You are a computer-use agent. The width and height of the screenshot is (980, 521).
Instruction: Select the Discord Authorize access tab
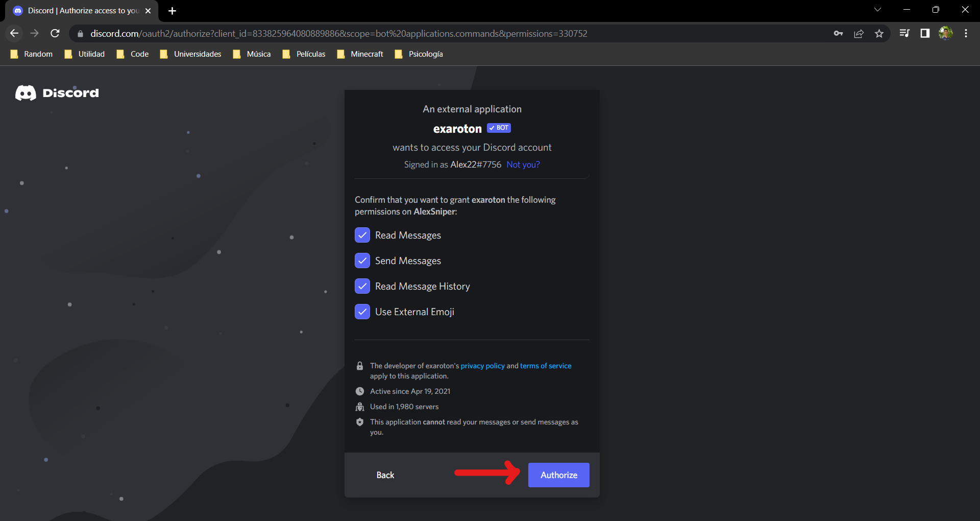[82, 11]
